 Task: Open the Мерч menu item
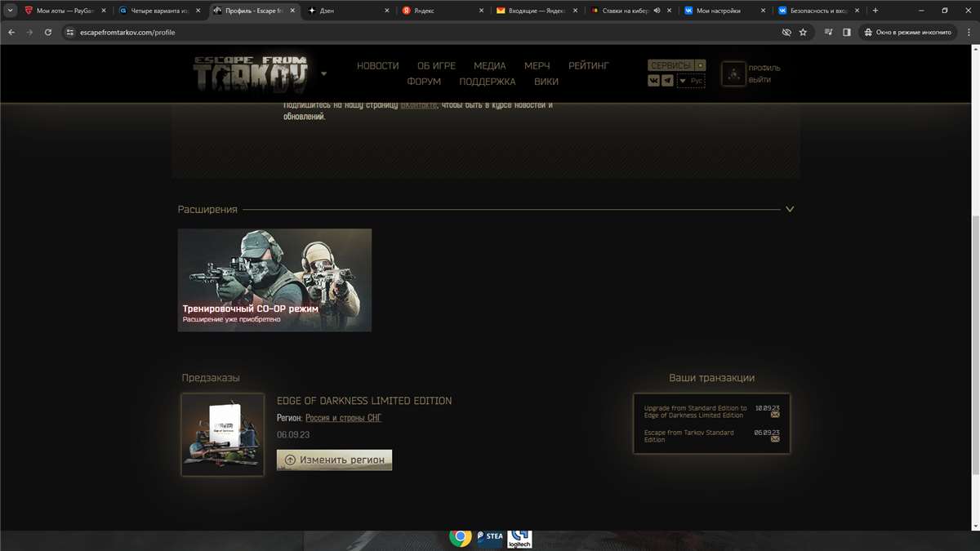(x=537, y=65)
